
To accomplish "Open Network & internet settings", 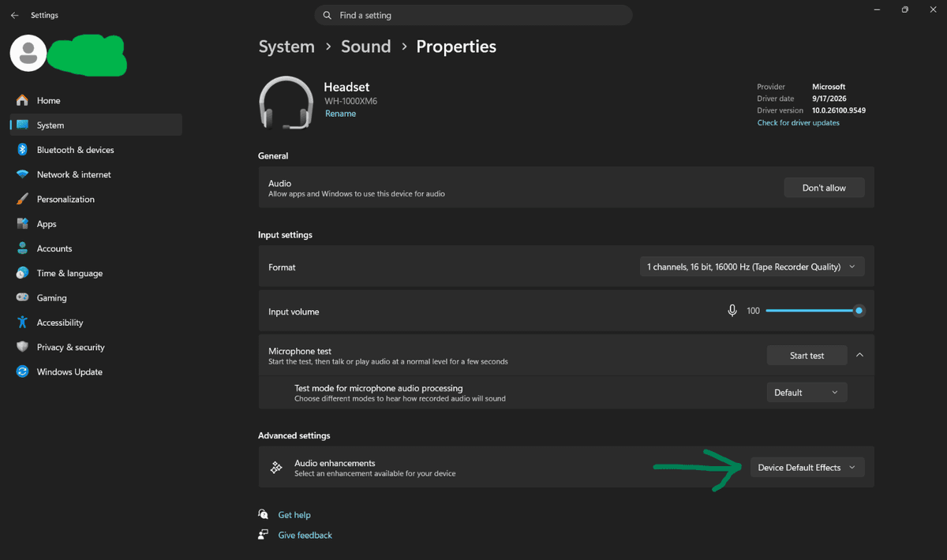I will click(95, 174).
